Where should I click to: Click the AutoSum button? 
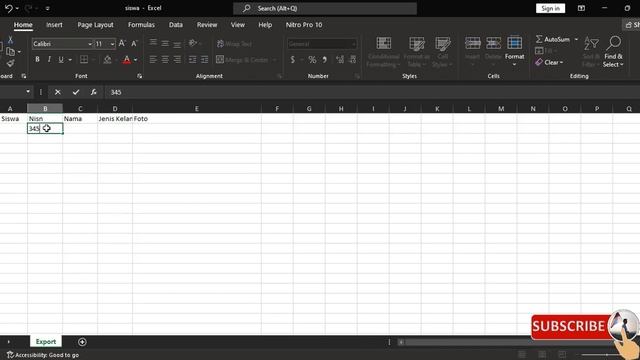coord(553,39)
